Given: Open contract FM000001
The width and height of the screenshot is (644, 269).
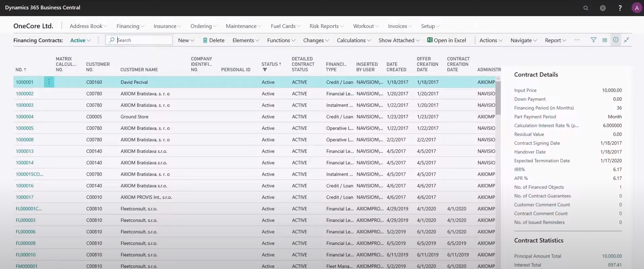Looking at the screenshot, I should (x=27, y=266).
